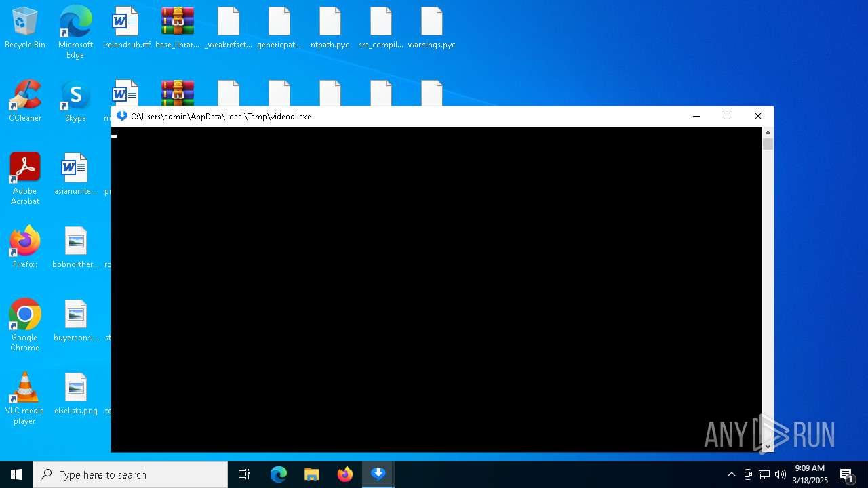Open Adobe Acrobat desktop shortcut

(x=25, y=179)
